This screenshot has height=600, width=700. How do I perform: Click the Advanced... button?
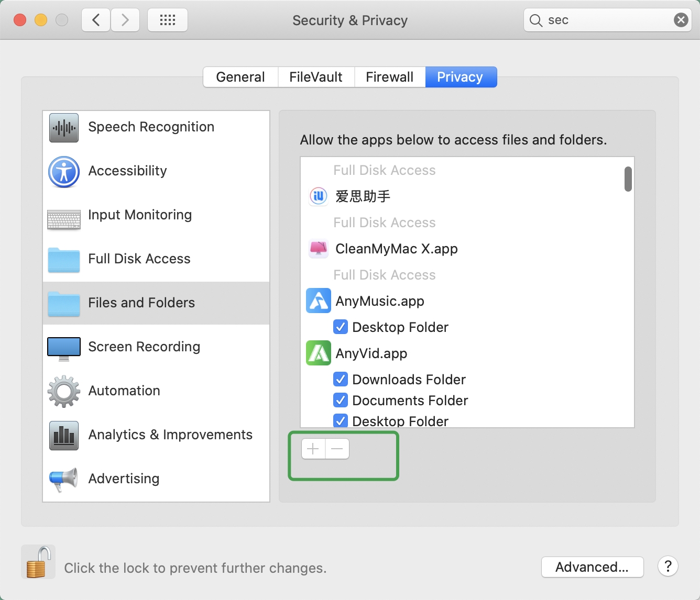pos(592,567)
